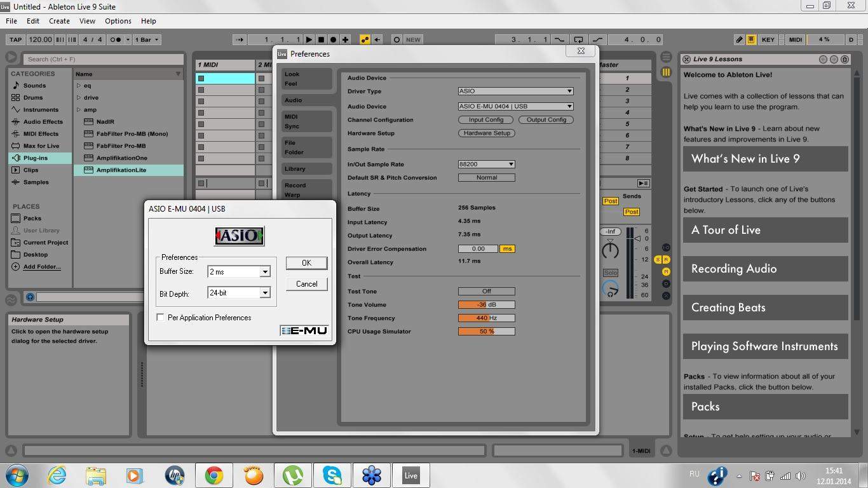This screenshot has height=488, width=868.
Task: Open Skype from the taskbar
Action: coord(332,475)
